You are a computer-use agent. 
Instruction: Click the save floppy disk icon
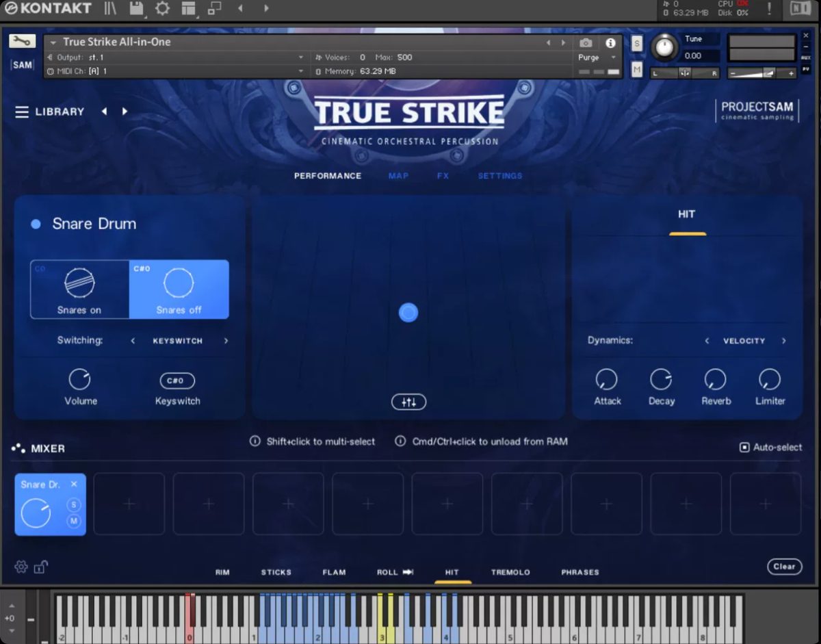(136, 8)
